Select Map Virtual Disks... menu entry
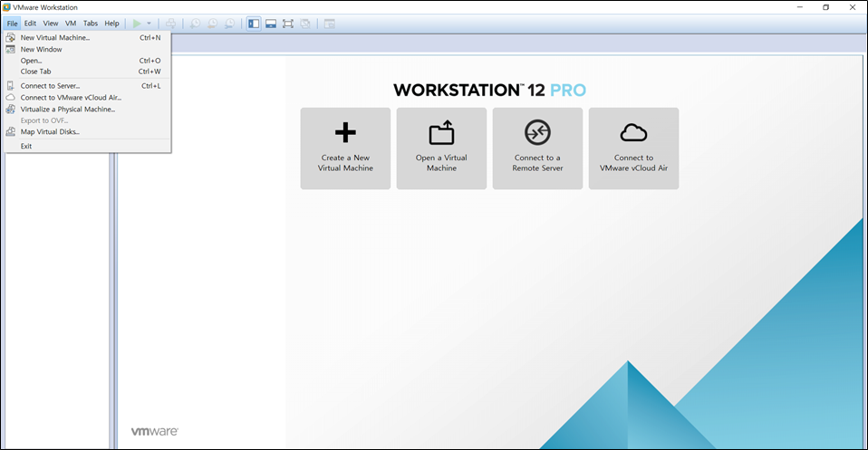 (88, 131)
